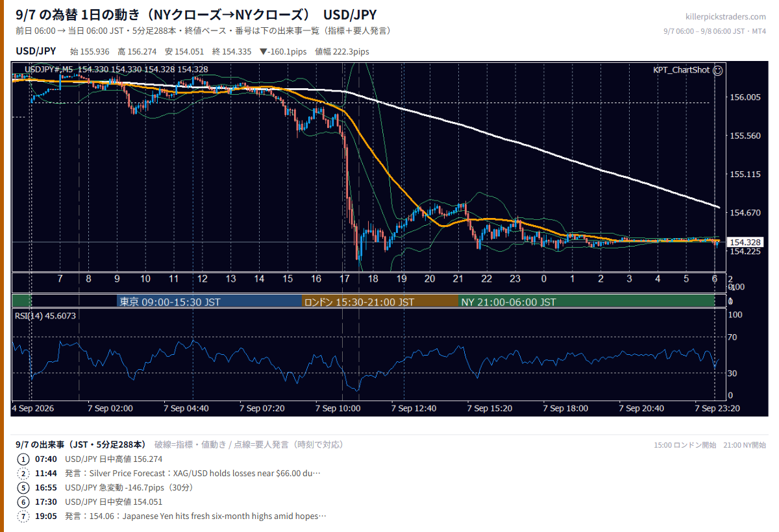Open the killerpickstraders.com link
Image resolution: width=779 pixels, height=532 pixels.
[x=726, y=17]
